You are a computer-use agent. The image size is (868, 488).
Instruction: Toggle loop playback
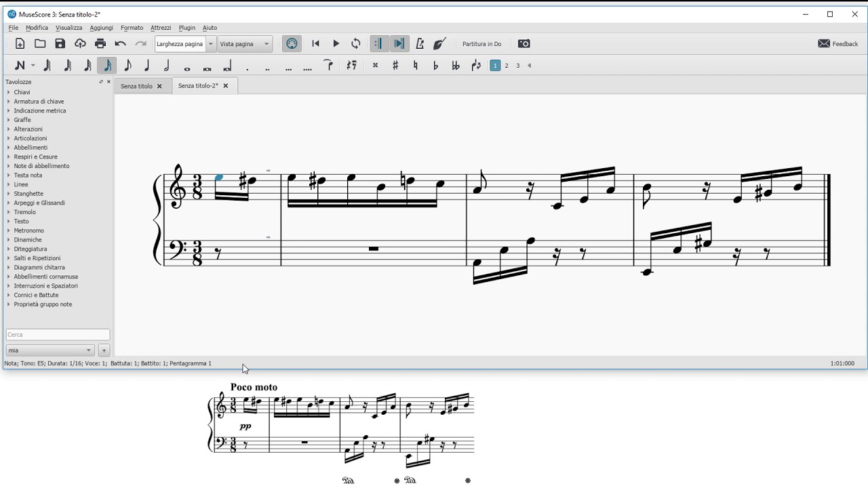point(356,43)
